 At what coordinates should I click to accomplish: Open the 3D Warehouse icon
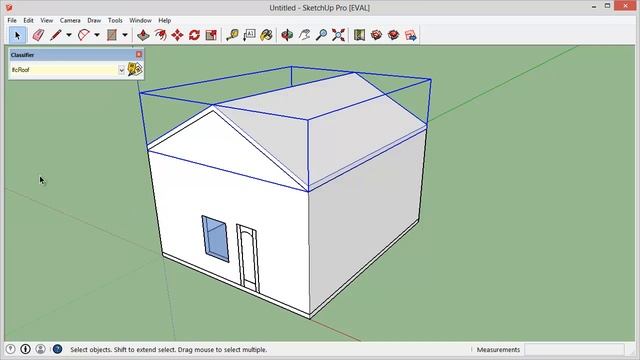click(x=376, y=35)
